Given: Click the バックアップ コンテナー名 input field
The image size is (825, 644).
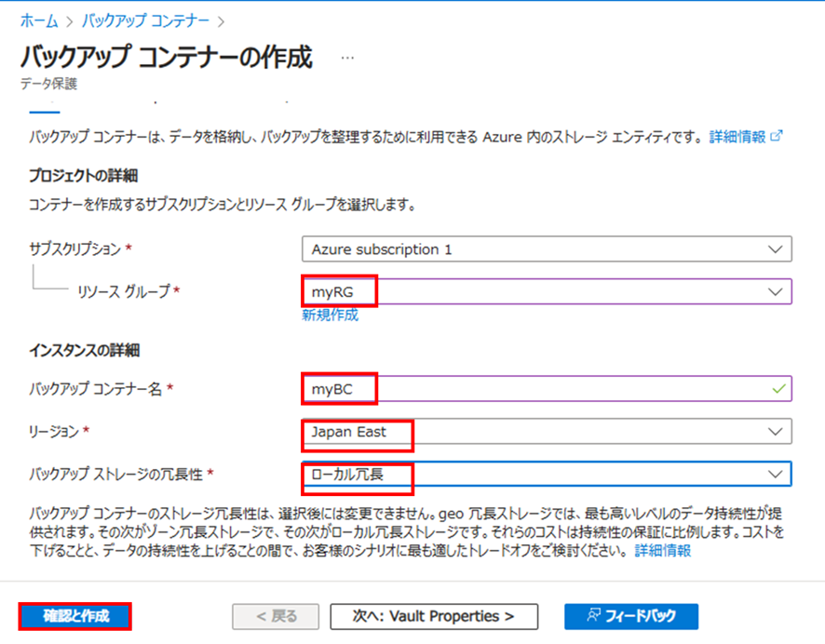Looking at the screenshot, I should [547, 389].
